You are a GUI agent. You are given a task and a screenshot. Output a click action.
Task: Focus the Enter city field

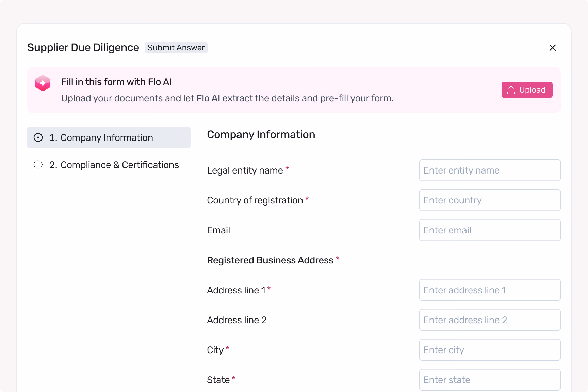point(490,350)
